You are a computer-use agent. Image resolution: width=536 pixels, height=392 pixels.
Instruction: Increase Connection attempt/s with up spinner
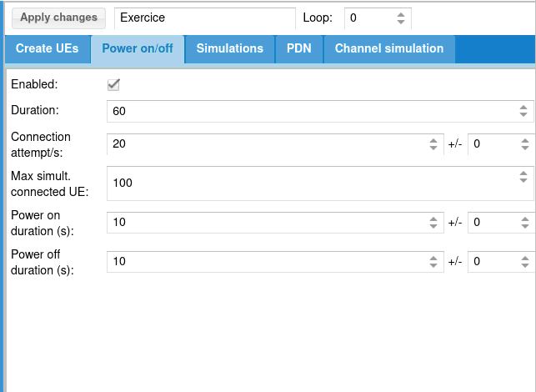point(433,140)
